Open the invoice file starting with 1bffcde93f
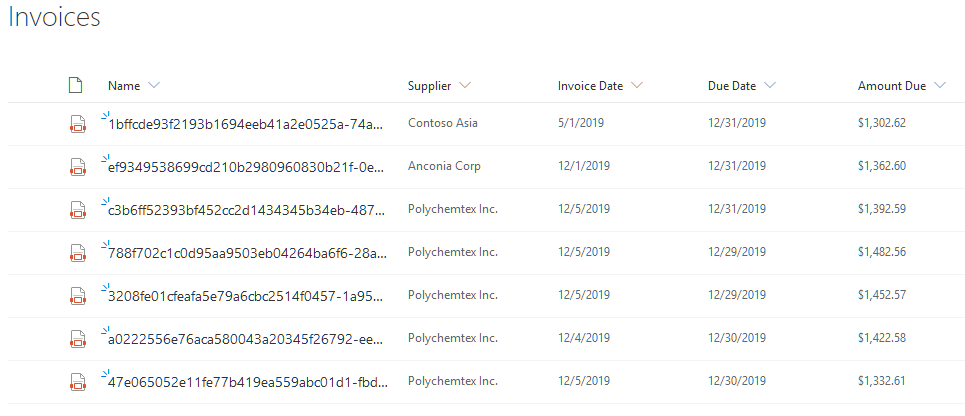 point(245,124)
